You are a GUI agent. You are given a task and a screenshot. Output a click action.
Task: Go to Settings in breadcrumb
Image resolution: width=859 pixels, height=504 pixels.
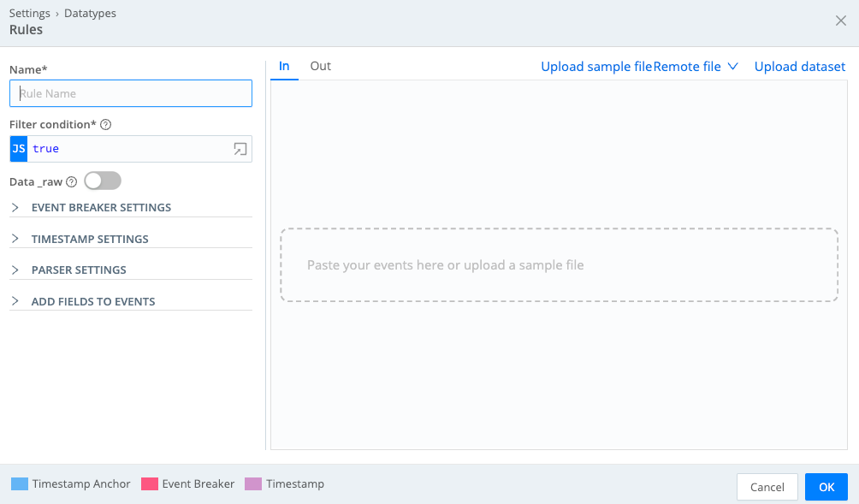pyautogui.click(x=30, y=13)
